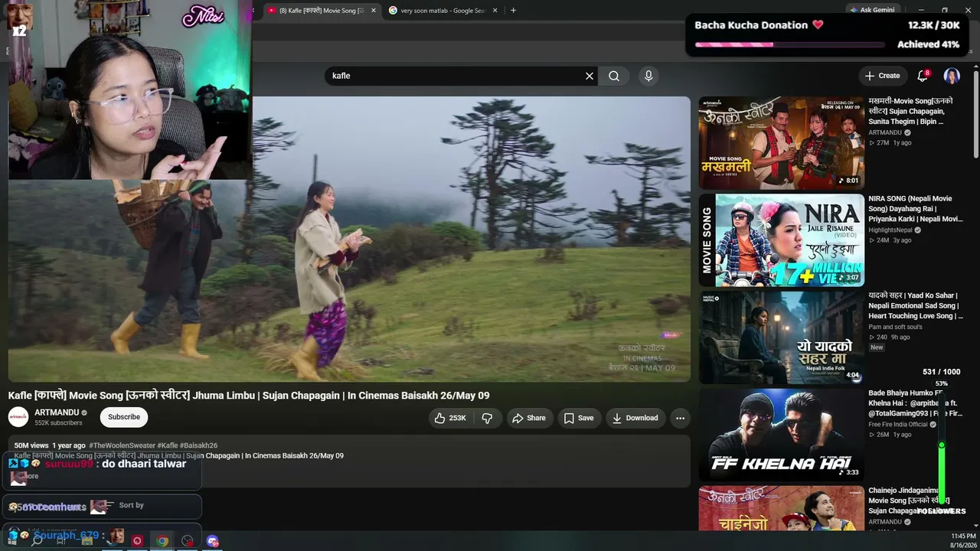980x551 pixels.
Task: Click the #Kafle hashtag
Action: click(168, 445)
